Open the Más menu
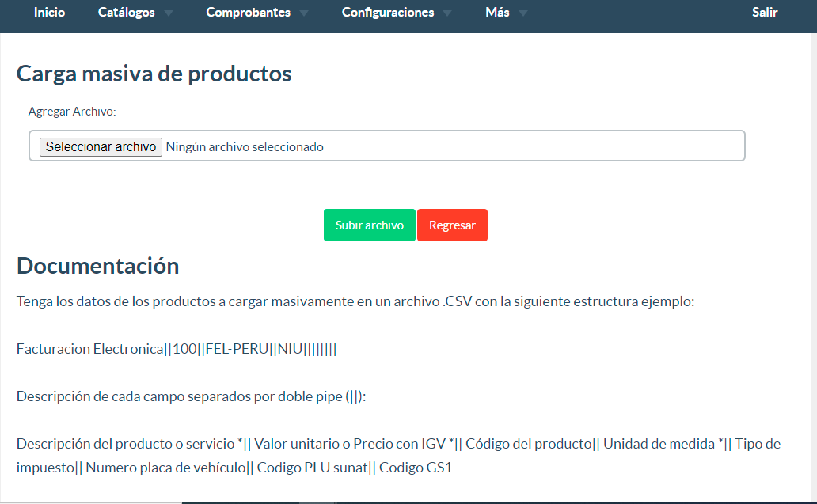Image resolution: width=817 pixels, height=504 pixels. [497, 13]
